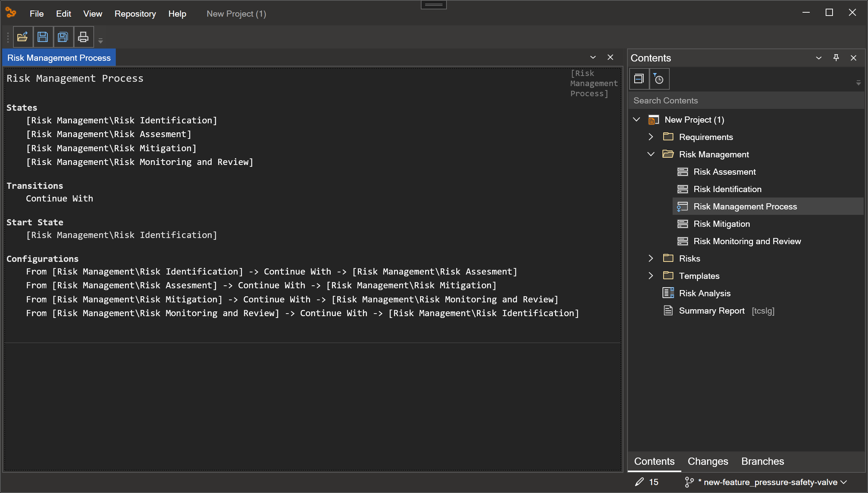Click the print document icon
The width and height of the screenshot is (868, 493).
(x=83, y=37)
